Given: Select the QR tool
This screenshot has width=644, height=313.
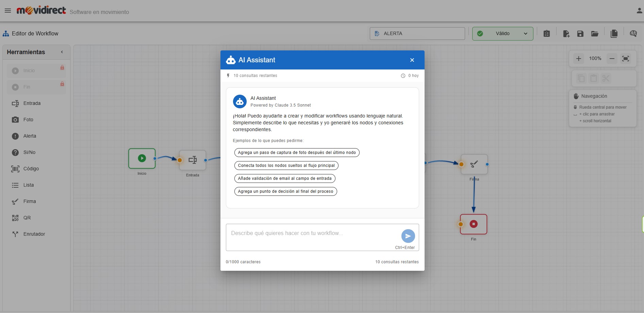Looking at the screenshot, I should (36, 218).
